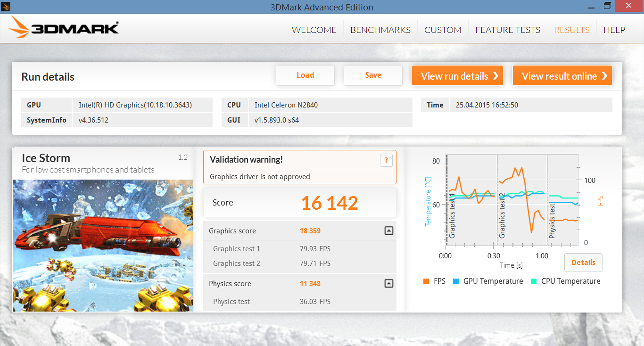The image size is (644, 346).
Task: Open the Custom tab
Action: [443, 30]
